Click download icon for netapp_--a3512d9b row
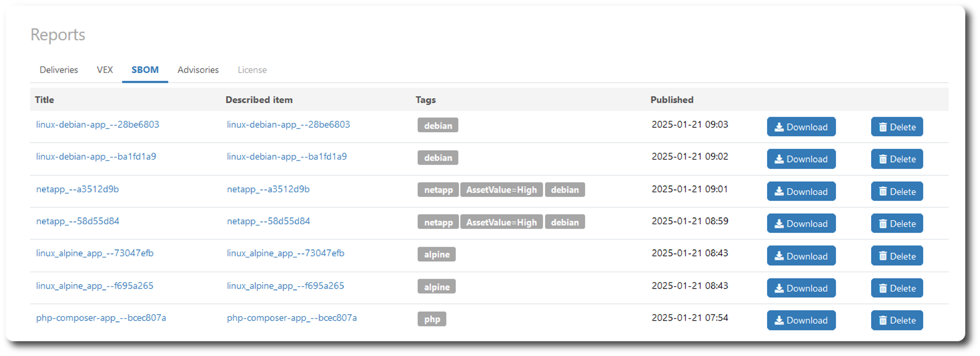Screen dimensions: 980x356 [780, 192]
